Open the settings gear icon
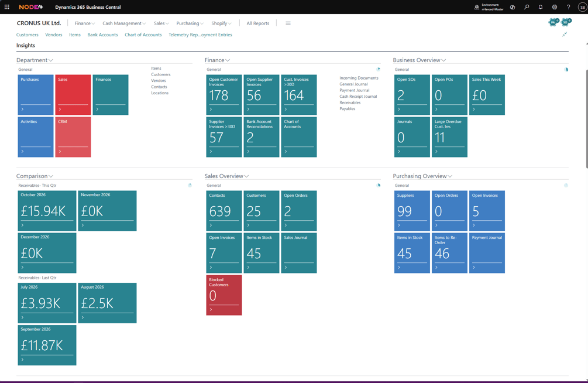This screenshot has height=383, width=588. [x=554, y=7]
